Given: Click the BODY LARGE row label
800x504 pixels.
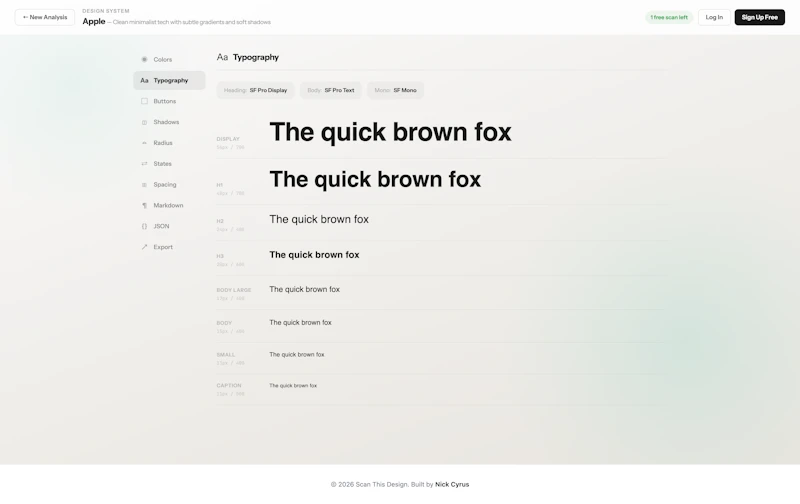Looking at the screenshot, I should (x=234, y=290).
